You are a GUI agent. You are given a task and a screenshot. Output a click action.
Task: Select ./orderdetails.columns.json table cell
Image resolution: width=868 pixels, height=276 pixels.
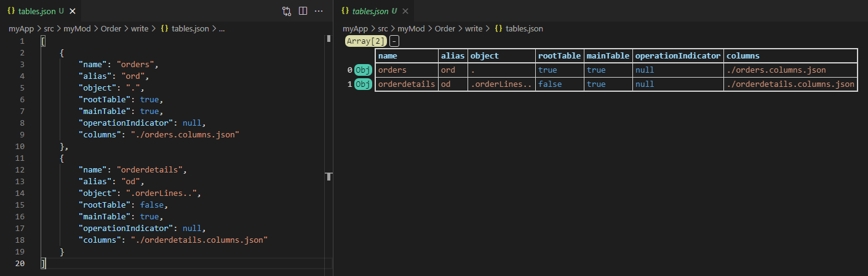pyautogui.click(x=790, y=84)
